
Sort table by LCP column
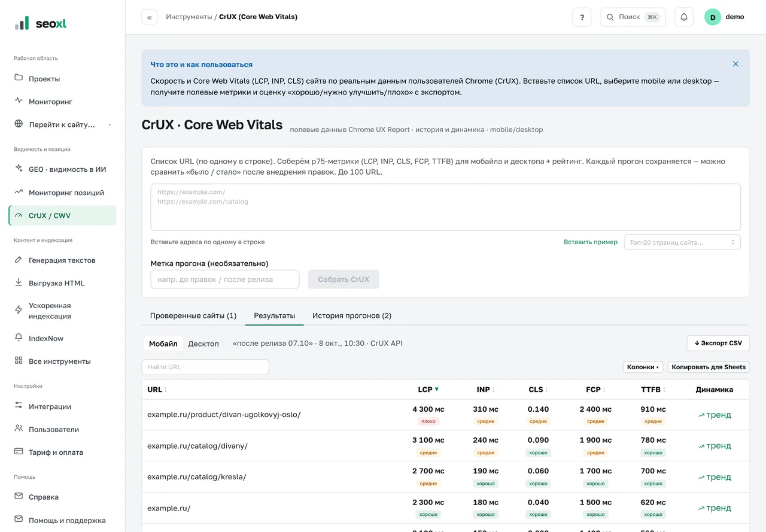[x=428, y=390]
